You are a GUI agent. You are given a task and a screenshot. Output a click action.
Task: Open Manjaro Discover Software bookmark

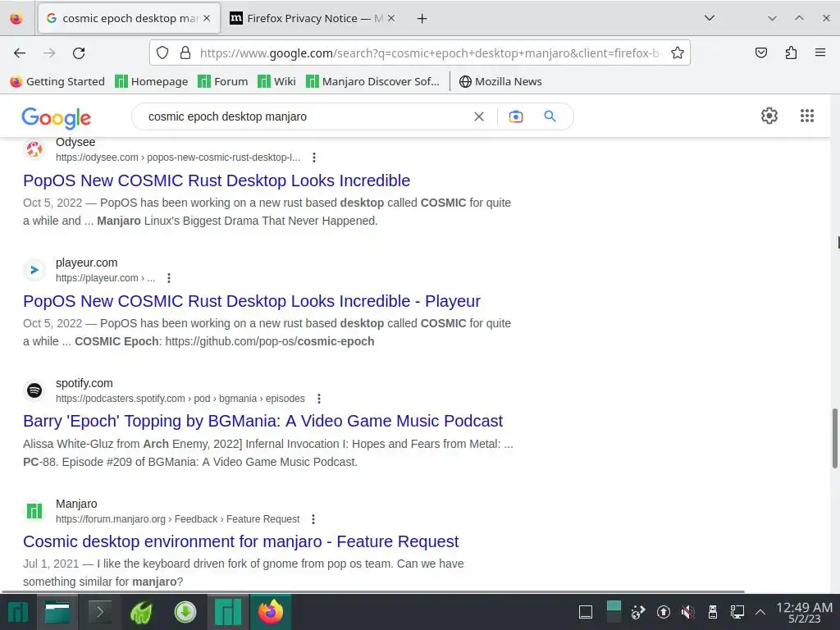(x=373, y=81)
